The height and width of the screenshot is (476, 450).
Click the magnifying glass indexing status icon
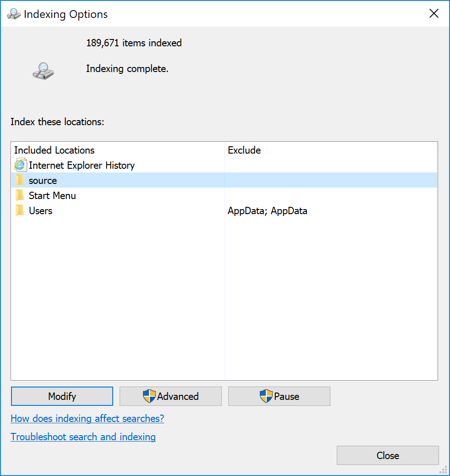(43, 71)
